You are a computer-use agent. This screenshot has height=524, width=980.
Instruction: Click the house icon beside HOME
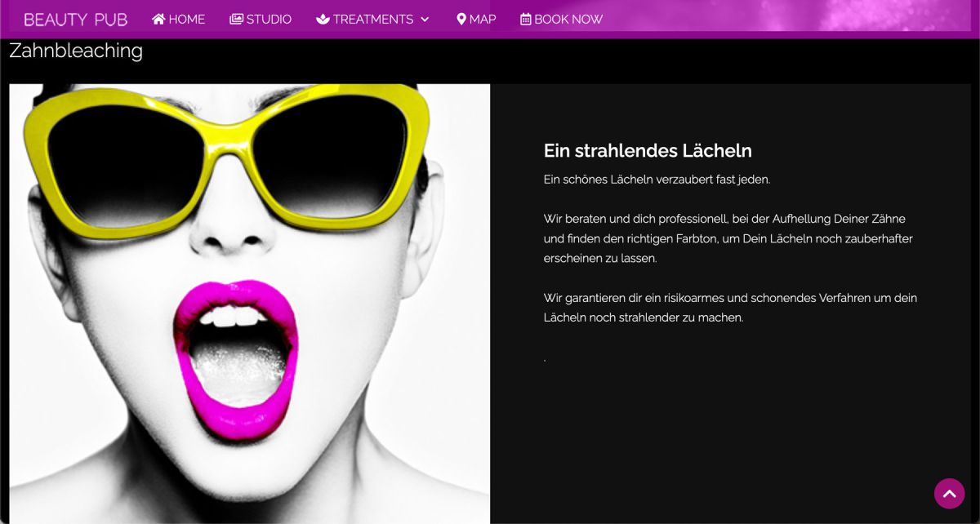pyautogui.click(x=158, y=19)
